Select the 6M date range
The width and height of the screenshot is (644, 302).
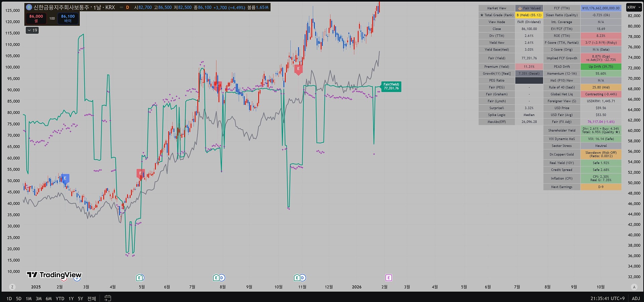[x=49, y=298]
